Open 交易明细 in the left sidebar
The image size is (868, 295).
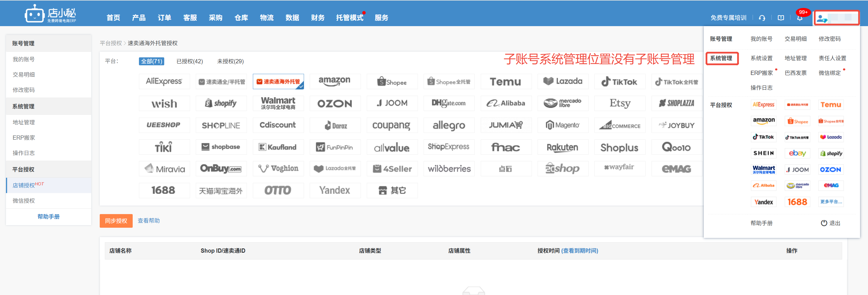point(24,75)
